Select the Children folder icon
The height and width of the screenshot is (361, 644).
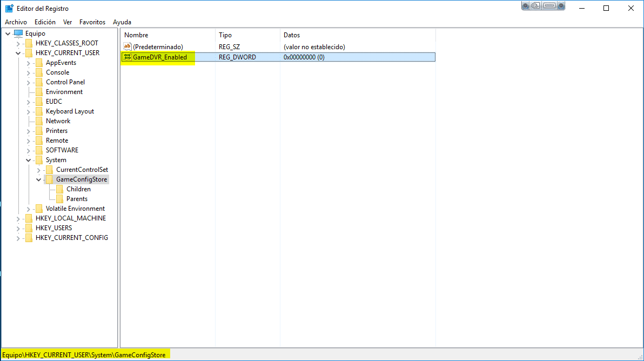coord(59,189)
